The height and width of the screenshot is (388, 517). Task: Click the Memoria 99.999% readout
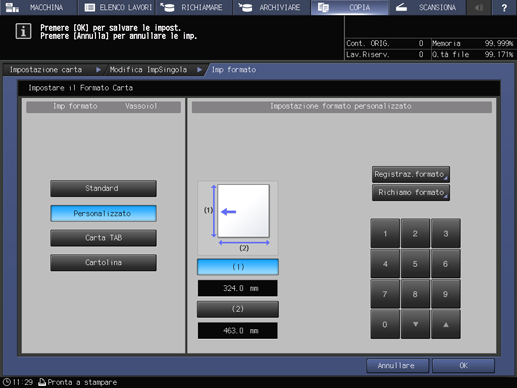pyautogui.click(x=472, y=43)
